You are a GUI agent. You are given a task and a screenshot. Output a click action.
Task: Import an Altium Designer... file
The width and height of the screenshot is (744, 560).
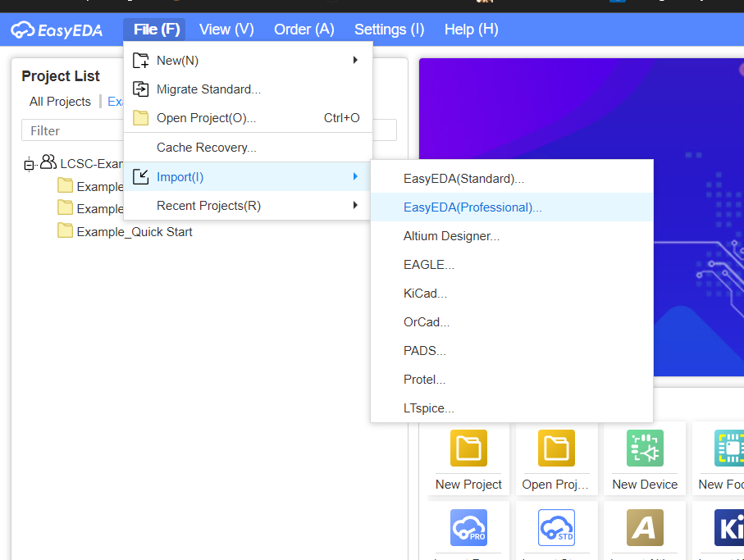(x=512, y=235)
